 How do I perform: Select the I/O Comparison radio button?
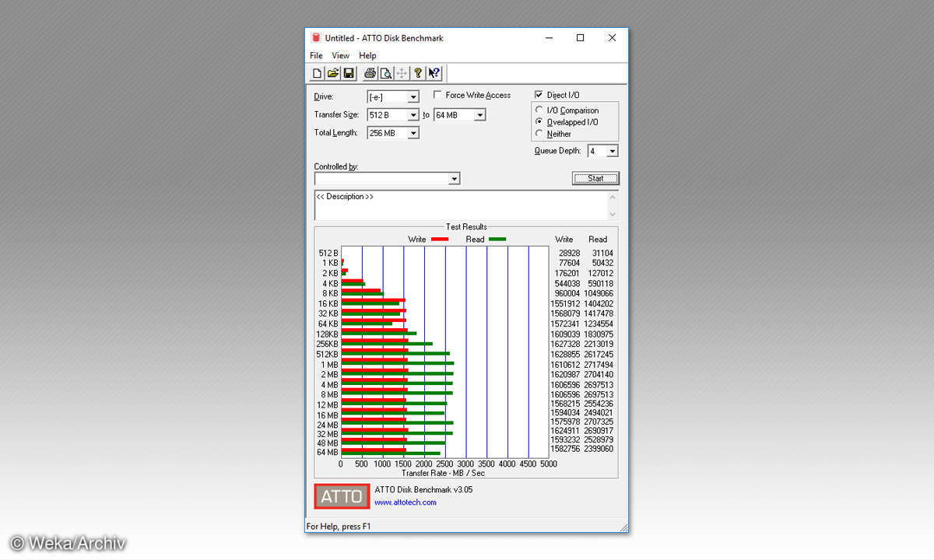(x=539, y=110)
